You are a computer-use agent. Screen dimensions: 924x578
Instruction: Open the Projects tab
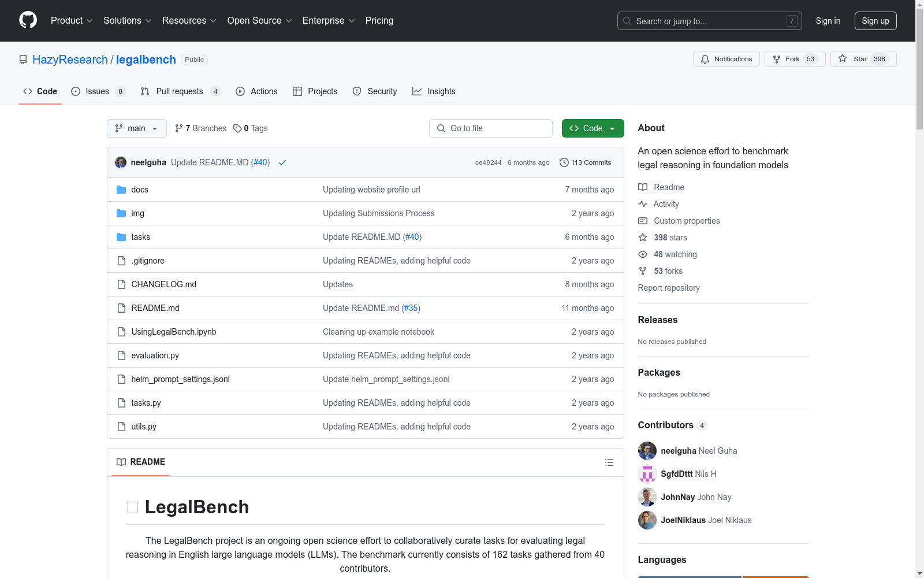[315, 91]
